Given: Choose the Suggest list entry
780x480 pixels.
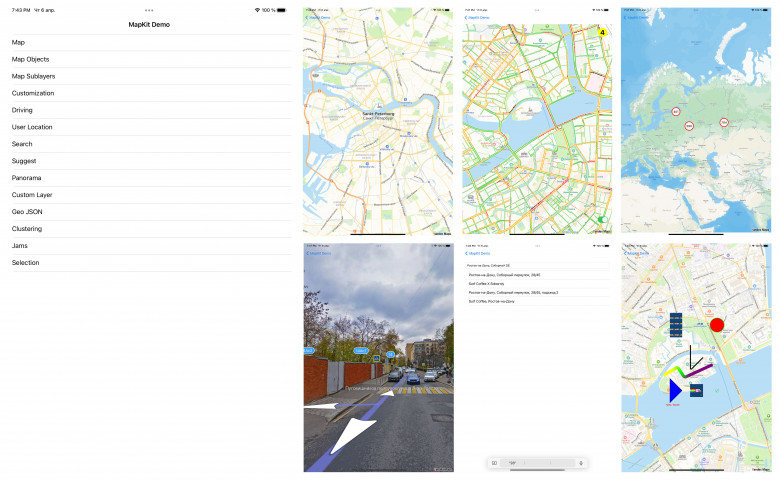Looking at the screenshot, I should (151, 161).
